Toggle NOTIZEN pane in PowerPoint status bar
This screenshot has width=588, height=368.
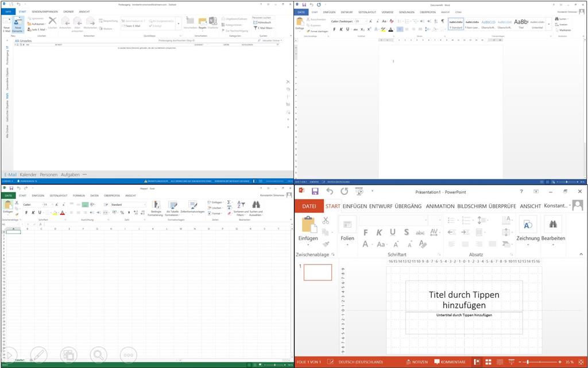pyautogui.click(x=417, y=362)
